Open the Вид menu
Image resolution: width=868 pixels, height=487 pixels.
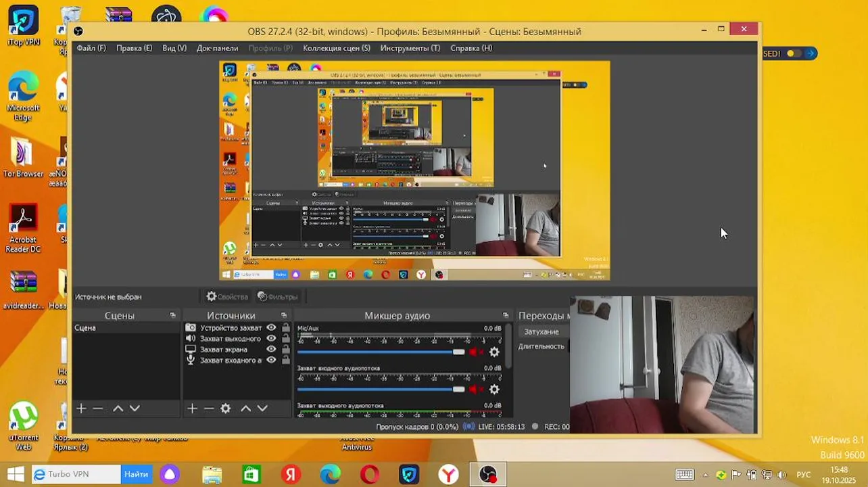(x=174, y=48)
